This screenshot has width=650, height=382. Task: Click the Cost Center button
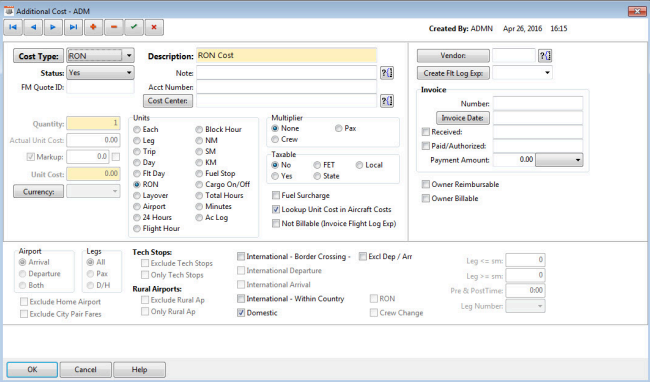pos(168,101)
